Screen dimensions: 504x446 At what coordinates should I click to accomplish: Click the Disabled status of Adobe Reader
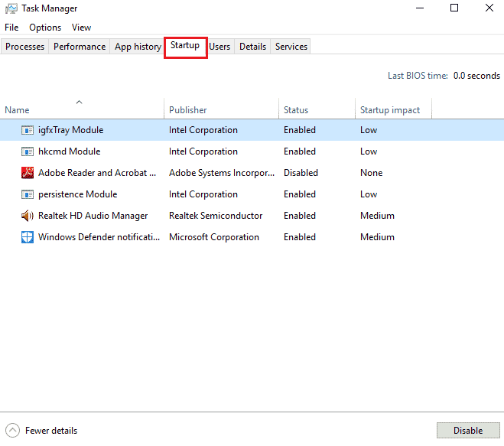click(301, 173)
